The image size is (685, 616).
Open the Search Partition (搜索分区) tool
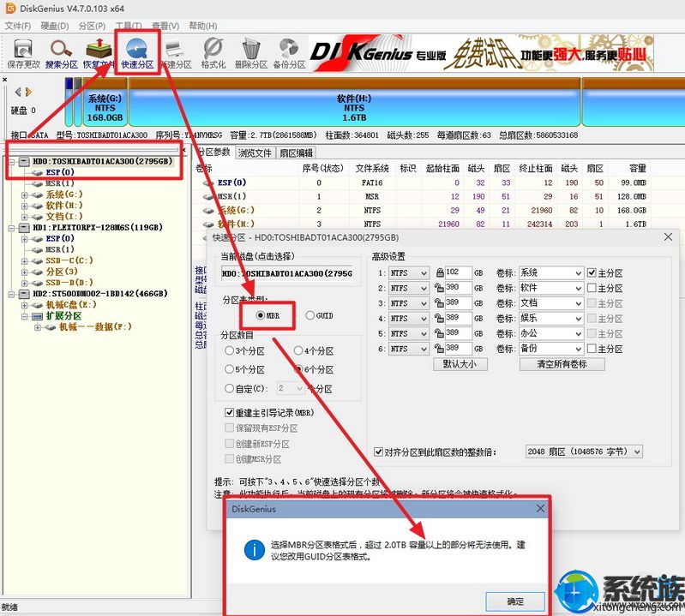pos(61,54)
